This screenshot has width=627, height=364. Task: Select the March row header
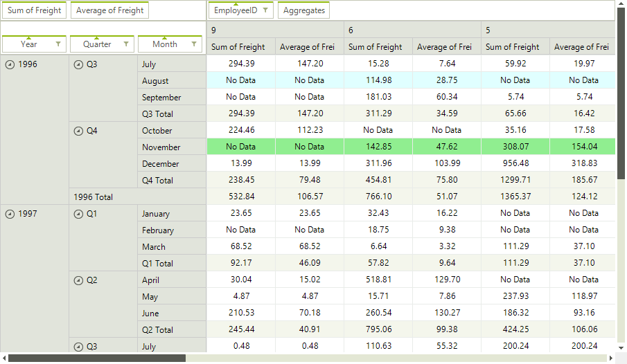[172, 247]
